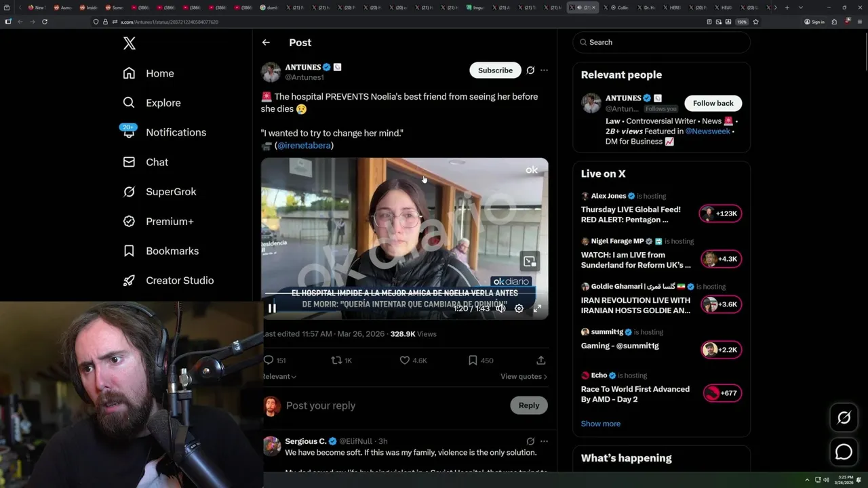Open the taskbar volume icon
The width and height of the screenshot is (868, 488).
826,480
